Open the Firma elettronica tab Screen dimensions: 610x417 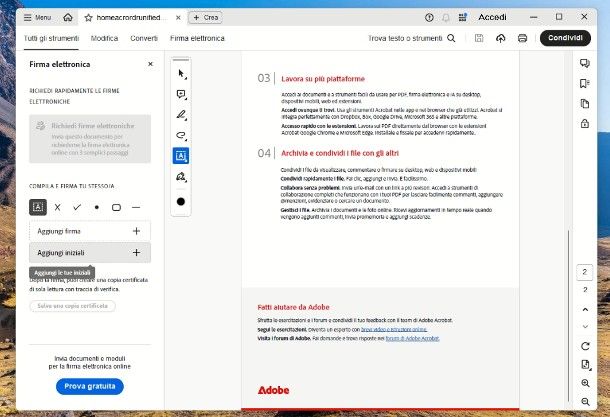point(197,38)
